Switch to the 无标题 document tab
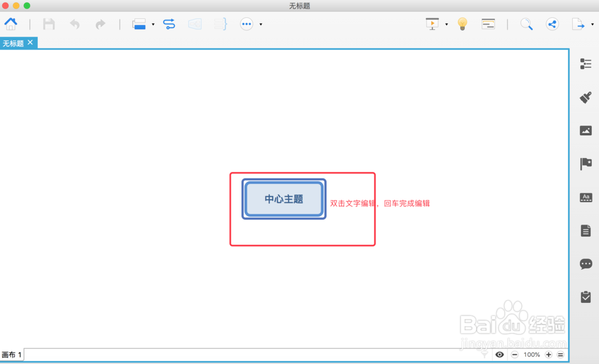599x364 pixels. (x=13, y=43)
